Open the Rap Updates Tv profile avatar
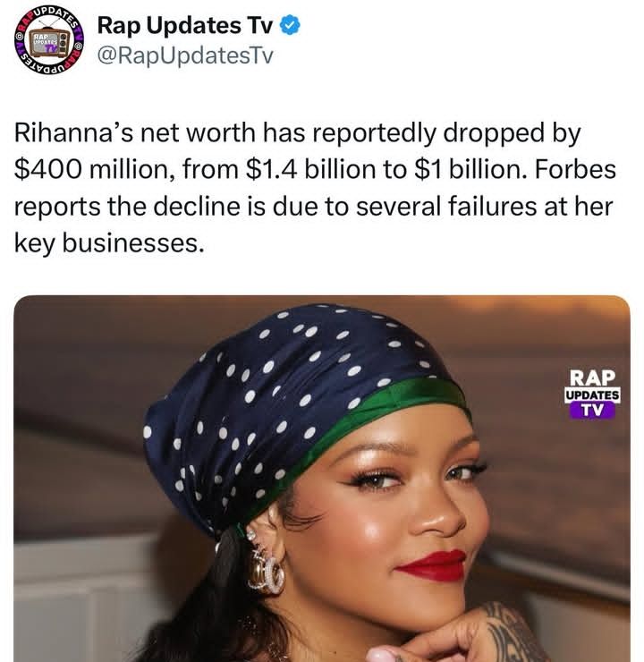The image size is (644, 662). tap(47, 42)
